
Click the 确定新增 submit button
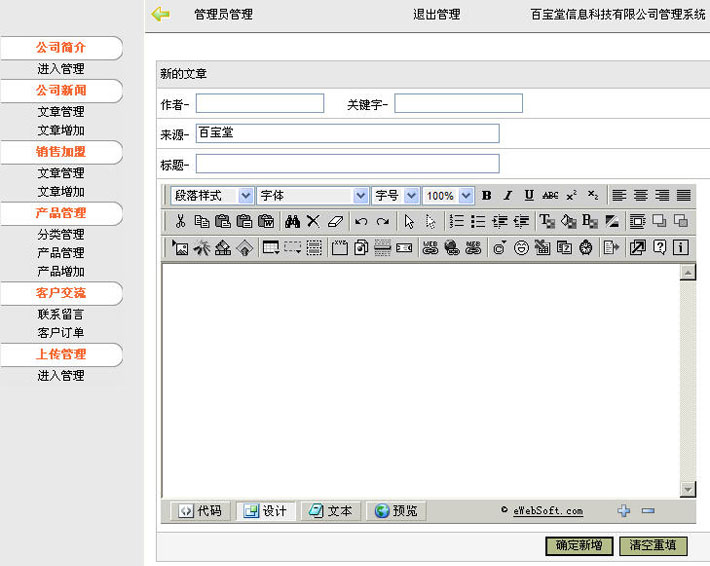point(579,545)
